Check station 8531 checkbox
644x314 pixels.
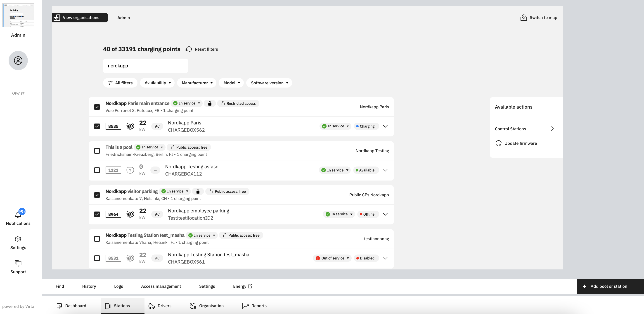pos(97,258)
